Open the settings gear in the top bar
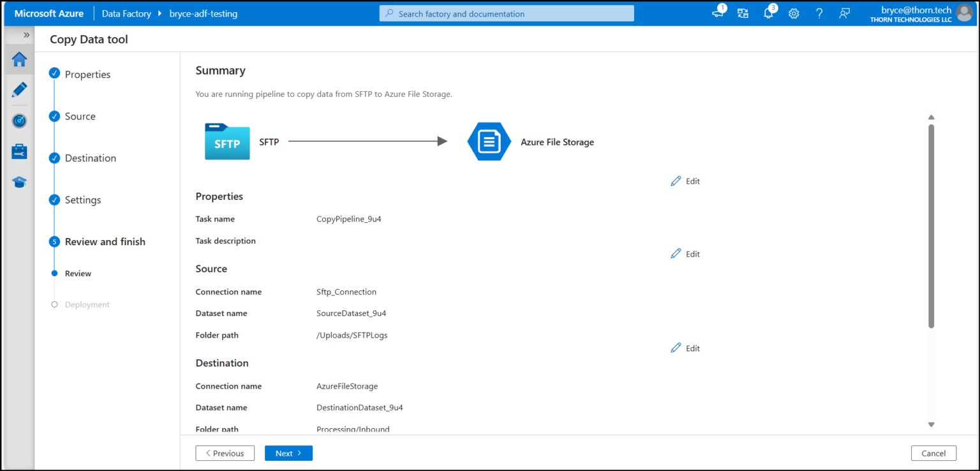The width and height of the screenshot is (980, 471). pos(794,13)
